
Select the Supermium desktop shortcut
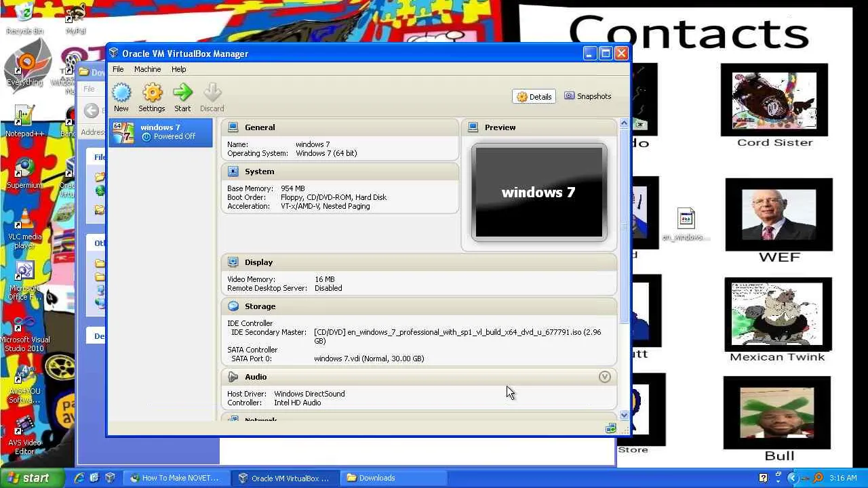(x=24, y=174)
